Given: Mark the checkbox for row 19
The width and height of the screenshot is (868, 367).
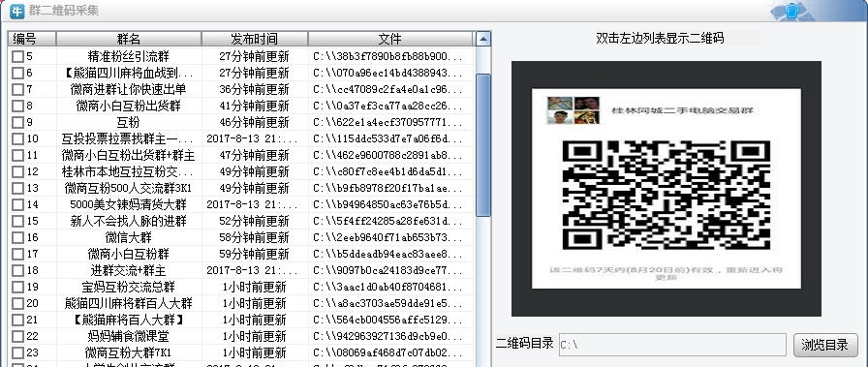Looking at the screenshot, I should (x=17, y=288).
